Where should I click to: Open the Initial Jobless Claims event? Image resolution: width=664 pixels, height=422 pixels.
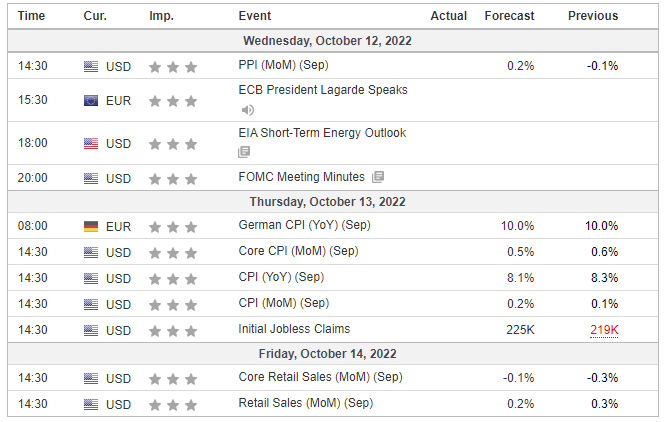coord(294,329)
